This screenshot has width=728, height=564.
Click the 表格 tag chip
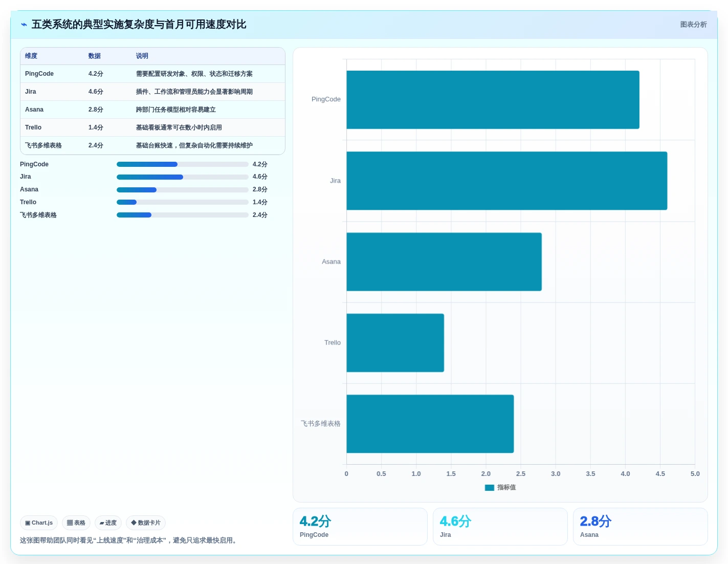[x=76, y=523]
